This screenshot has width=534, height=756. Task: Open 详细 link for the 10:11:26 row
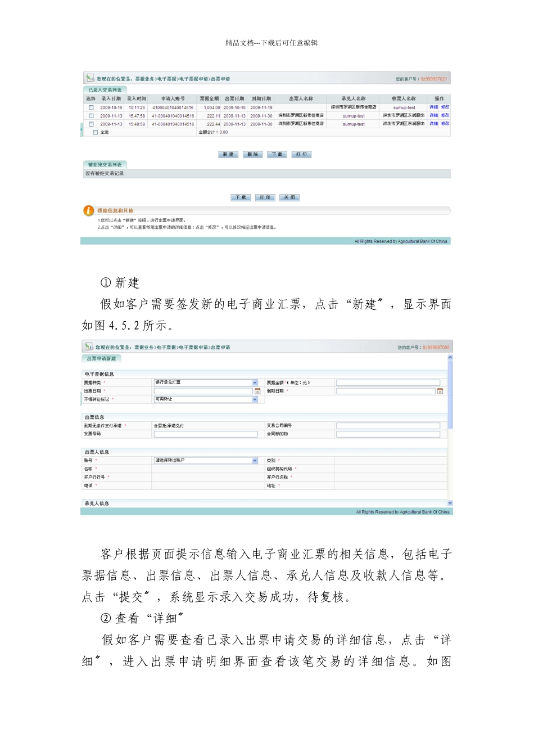click(x=433, y=107)
